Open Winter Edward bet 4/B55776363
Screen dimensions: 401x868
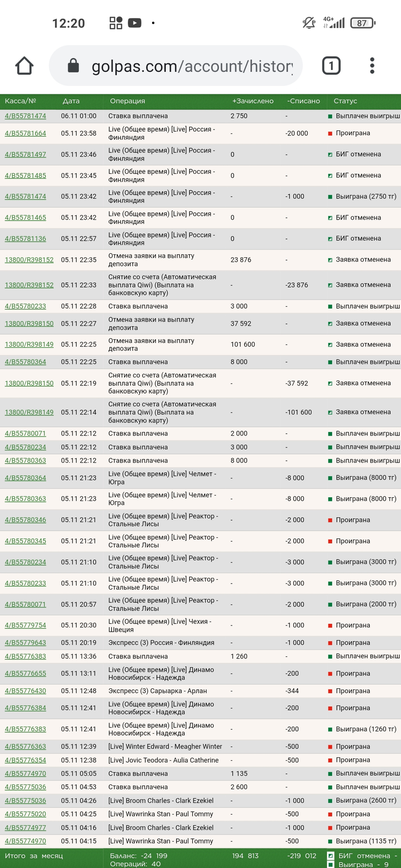pos(25,747)
